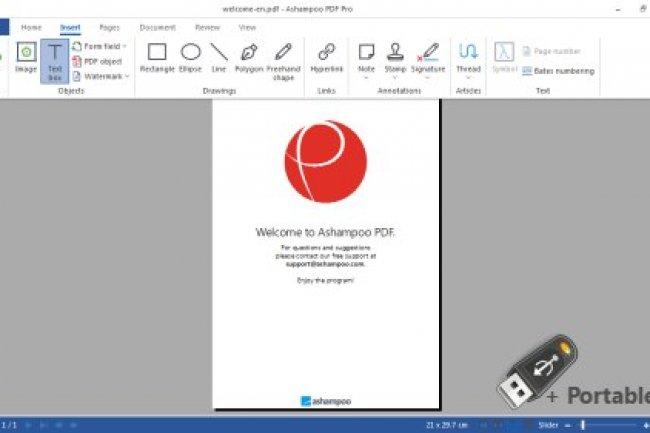
Task: Activate the Text box tool
Action: pyautogui.click(x=55, y=58)
